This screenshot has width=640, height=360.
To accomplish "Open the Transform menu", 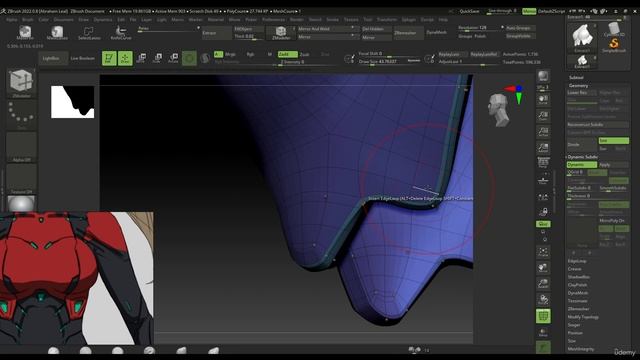I will pos(387,20).
